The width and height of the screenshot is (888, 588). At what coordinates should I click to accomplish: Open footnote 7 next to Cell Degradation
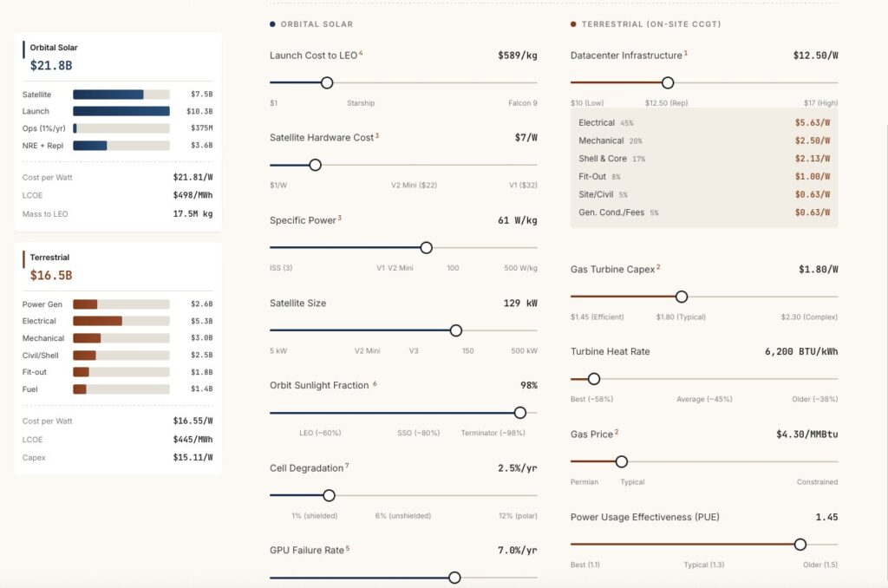point(347,466)
